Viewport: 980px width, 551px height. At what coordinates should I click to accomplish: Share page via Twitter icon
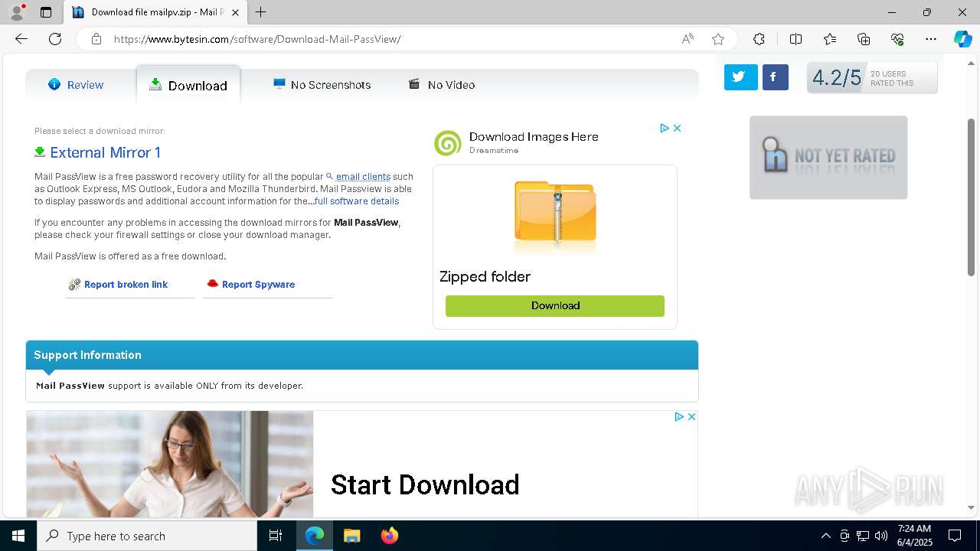(x=740, y=77)
